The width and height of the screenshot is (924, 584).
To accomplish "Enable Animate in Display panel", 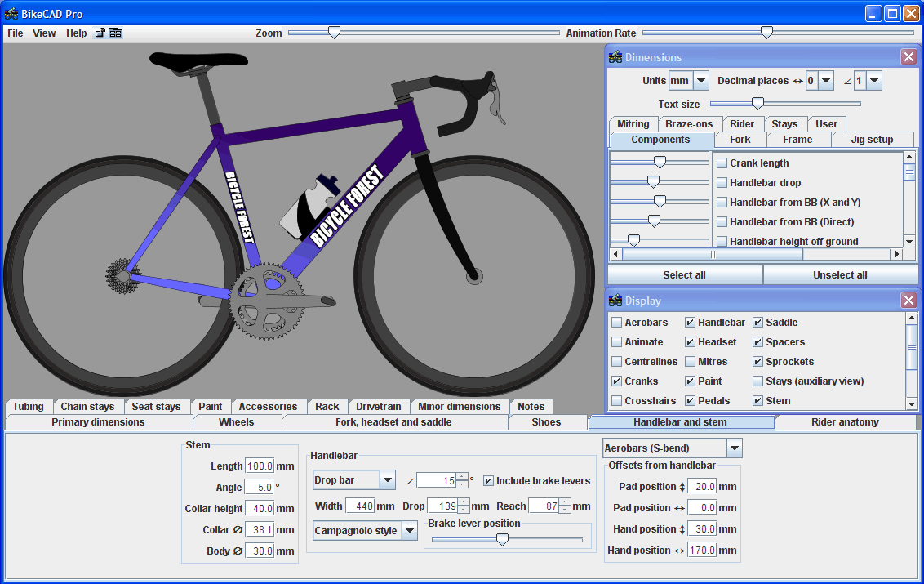I will pos(617,342).
